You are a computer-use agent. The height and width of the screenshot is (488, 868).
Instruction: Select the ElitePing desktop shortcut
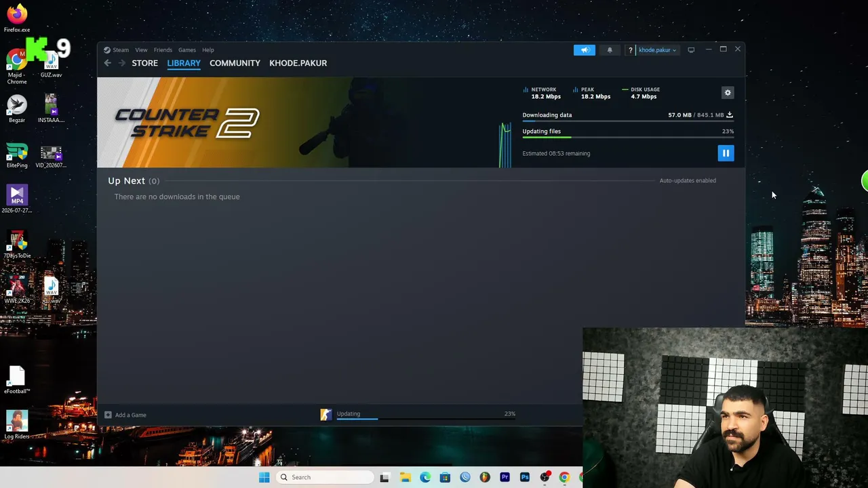click(x=17, y=155)
